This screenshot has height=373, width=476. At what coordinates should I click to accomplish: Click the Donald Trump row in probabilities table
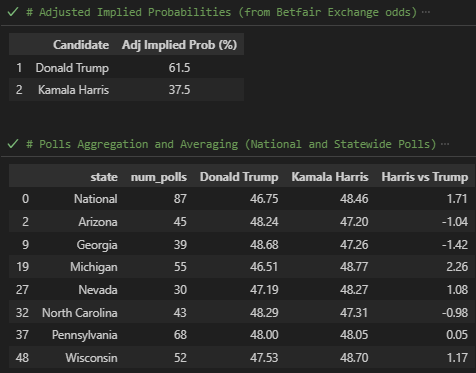click(x=126, y=68)
